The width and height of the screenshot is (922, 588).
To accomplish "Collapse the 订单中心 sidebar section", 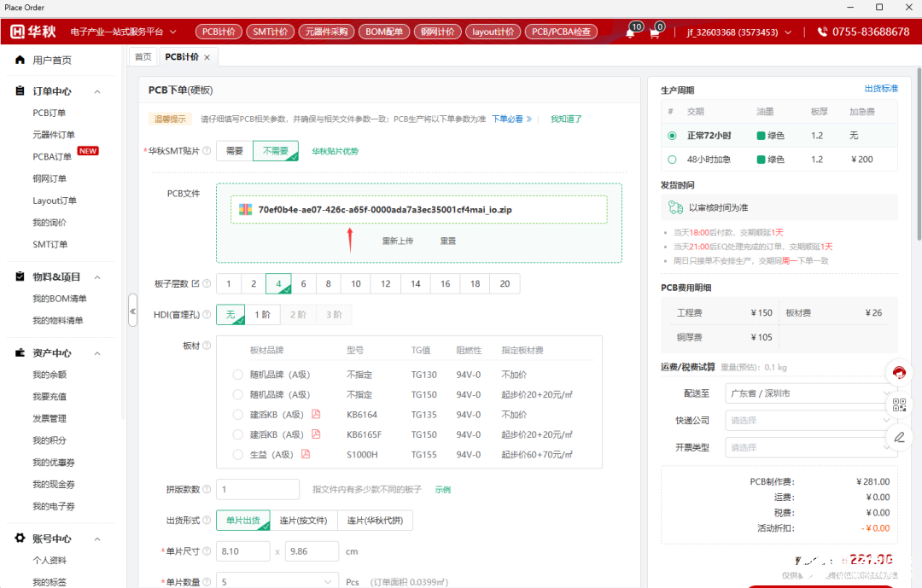I will point(97,91).
